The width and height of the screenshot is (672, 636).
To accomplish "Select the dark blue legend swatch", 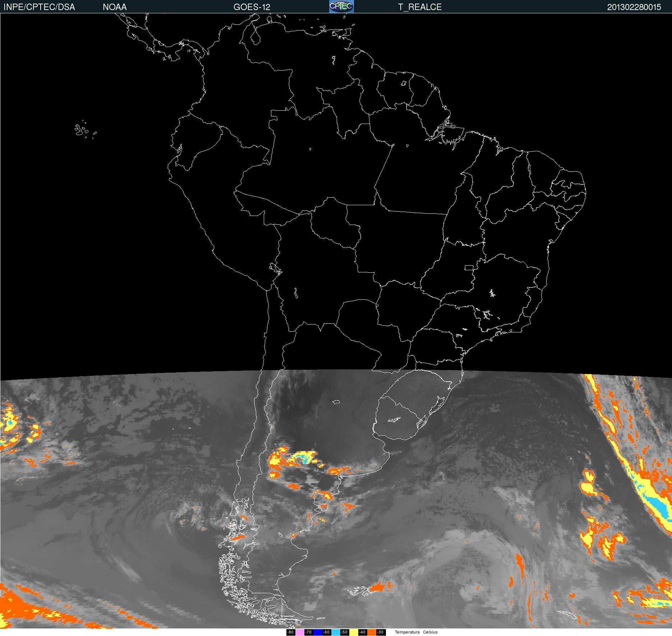I will 318,632.
